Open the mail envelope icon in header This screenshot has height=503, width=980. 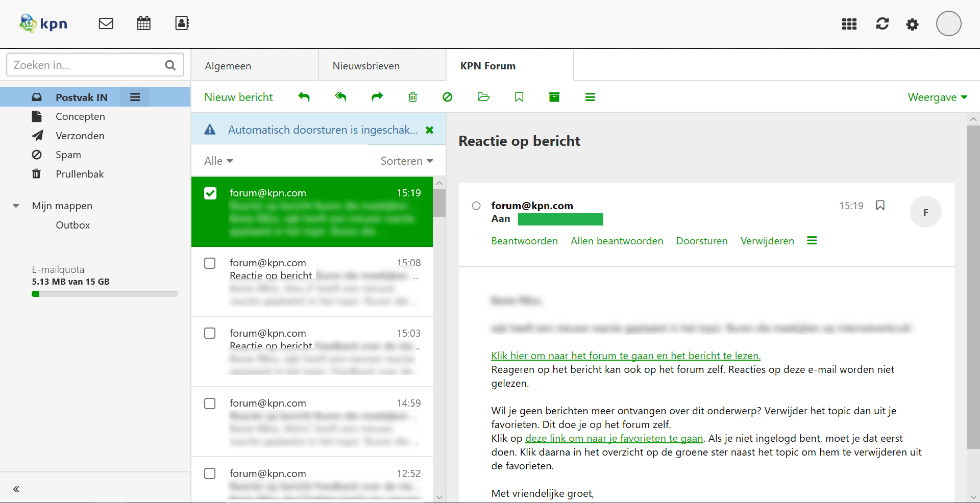click(x=106, y=23)
